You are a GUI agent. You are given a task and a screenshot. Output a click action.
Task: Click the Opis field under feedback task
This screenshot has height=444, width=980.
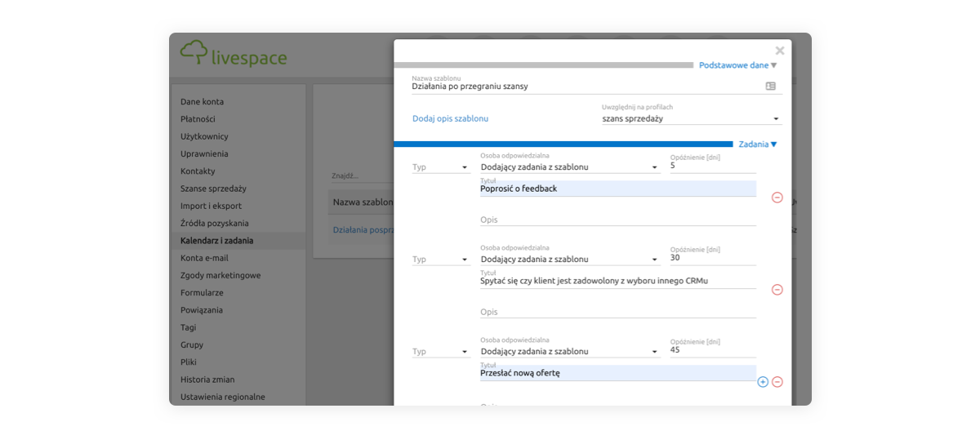[618, 220]
